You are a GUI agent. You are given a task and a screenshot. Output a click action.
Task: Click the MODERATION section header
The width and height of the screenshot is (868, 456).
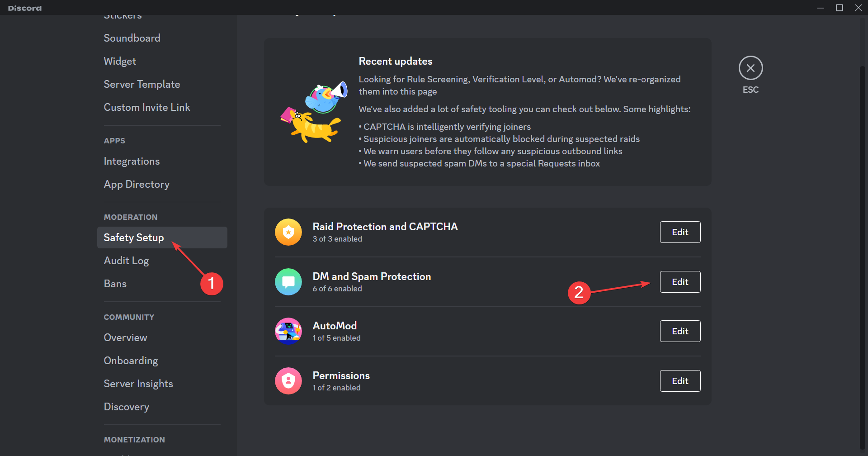pos(131,217)
